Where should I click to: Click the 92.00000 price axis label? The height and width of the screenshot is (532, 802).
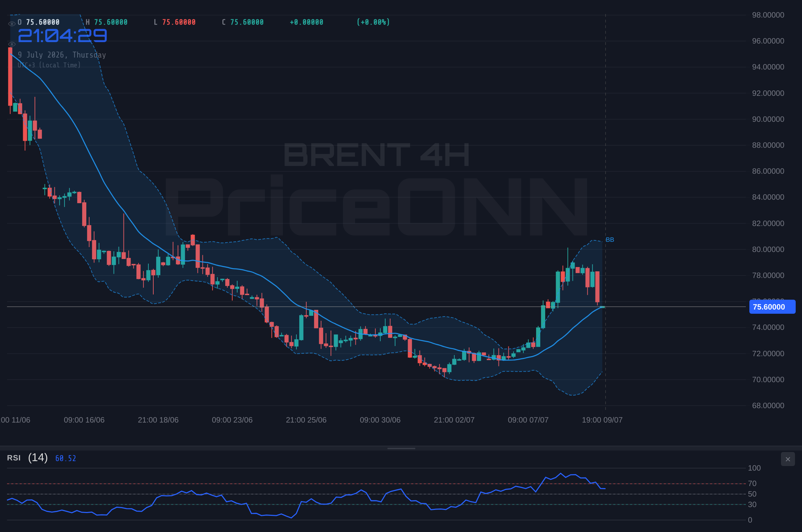768,93
